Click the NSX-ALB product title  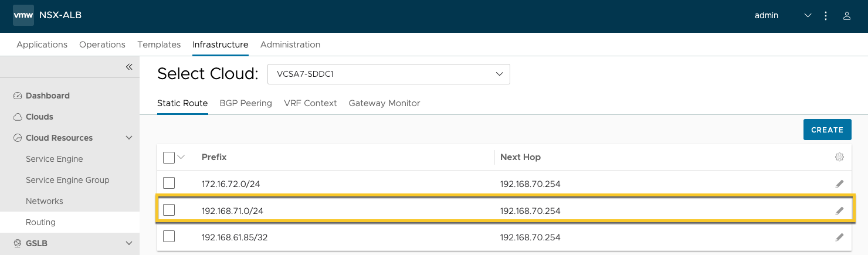(x=60, y=16)
